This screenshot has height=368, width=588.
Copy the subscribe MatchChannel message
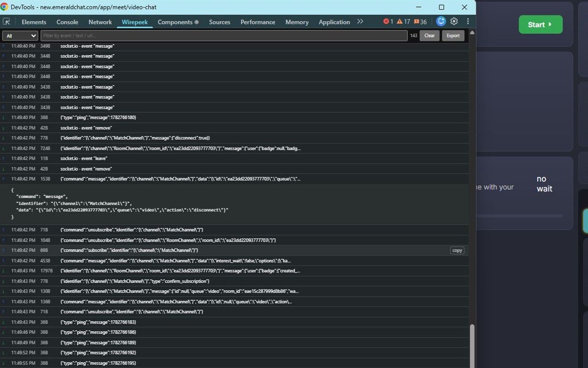[x=457, y=250]
